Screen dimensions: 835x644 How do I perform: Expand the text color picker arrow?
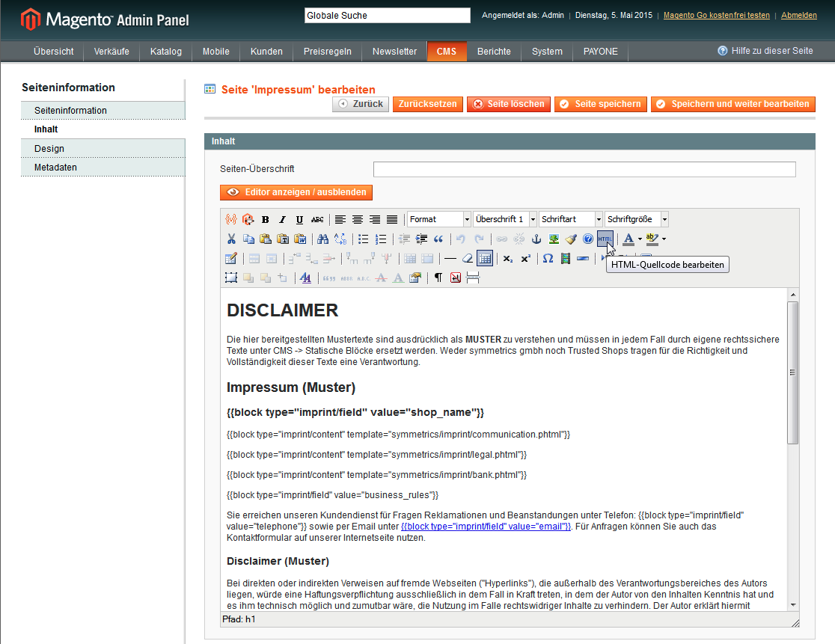pos(640,239)
